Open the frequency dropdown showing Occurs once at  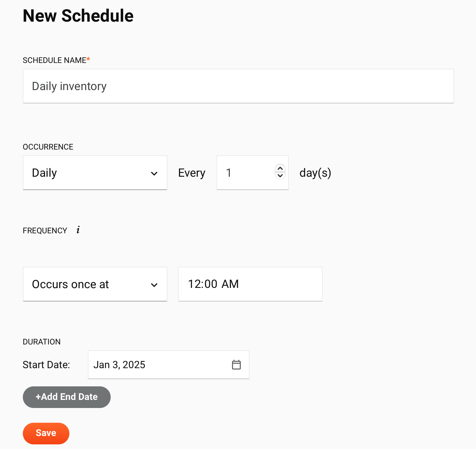coord(95,284)
